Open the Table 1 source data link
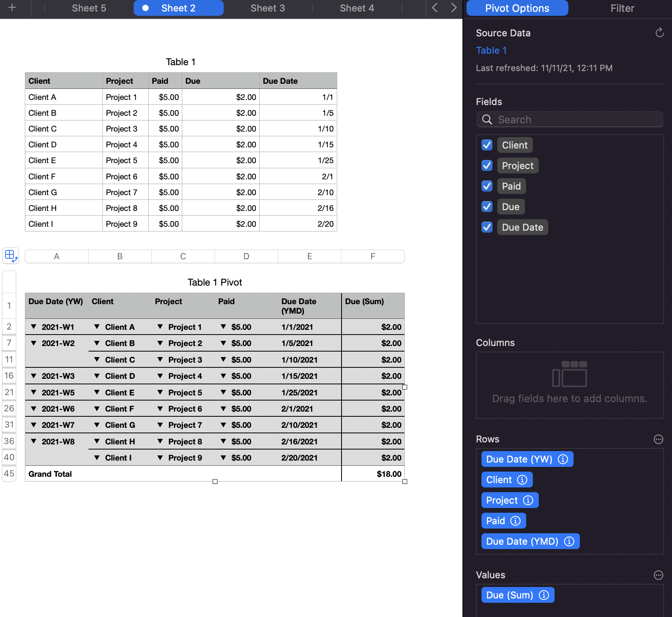Screen dimensions: 672x617 tap(491, 50)
